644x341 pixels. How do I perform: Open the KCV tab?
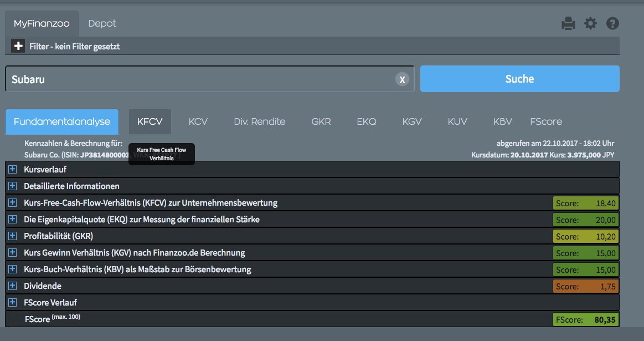(198, 121)
